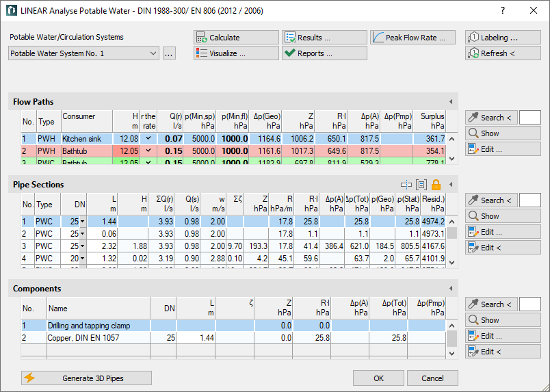Toggle rate checkmark for Kitchen sink row
This screenshot has height=392, width=550.
tap(148, 139)
